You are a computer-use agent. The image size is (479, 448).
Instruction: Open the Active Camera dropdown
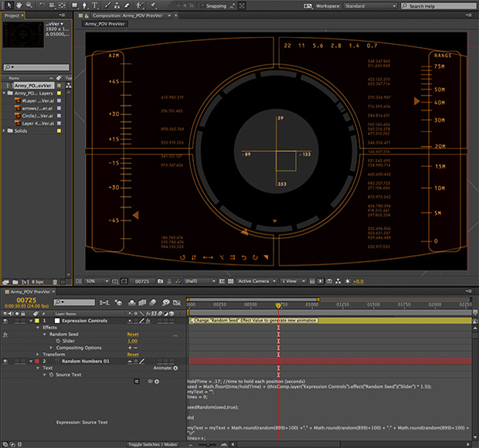pos(256,281)
